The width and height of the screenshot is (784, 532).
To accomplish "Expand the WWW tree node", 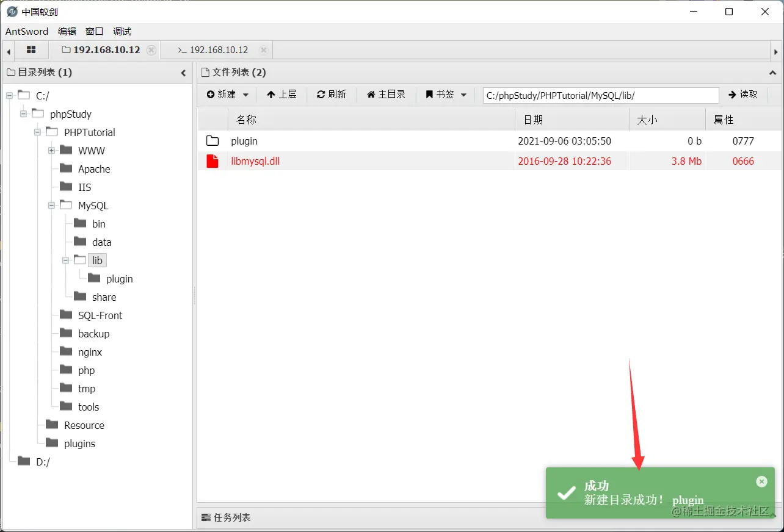I will 52,151.
